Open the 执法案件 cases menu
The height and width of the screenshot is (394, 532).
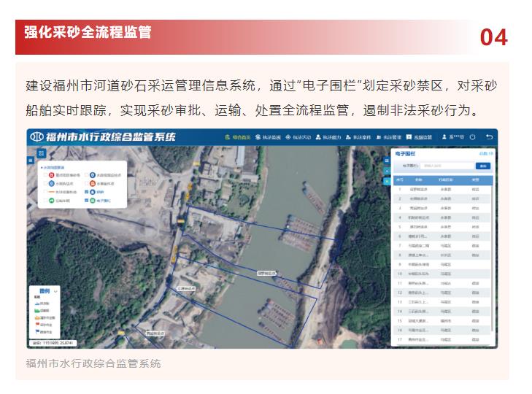pyautogui.click(x=358, y=137)
